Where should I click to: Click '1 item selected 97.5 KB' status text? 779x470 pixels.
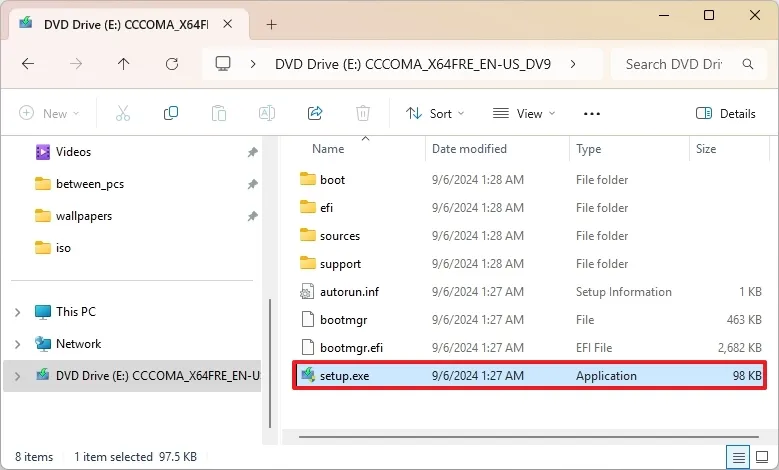coord(136,457)
